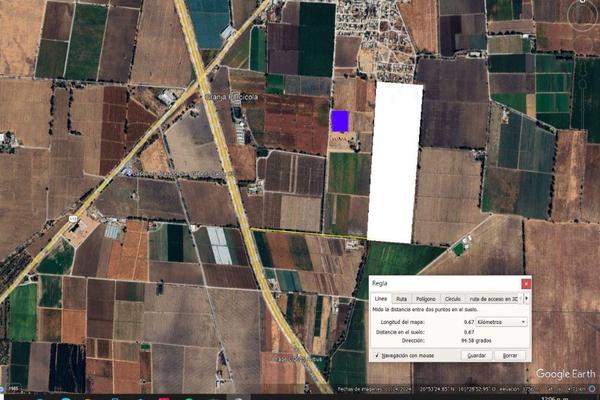Image resolution: width=600 pixels, height=400 pixels.
Task: Open the Kilómetros units dropdown
Action: [501, 322]
